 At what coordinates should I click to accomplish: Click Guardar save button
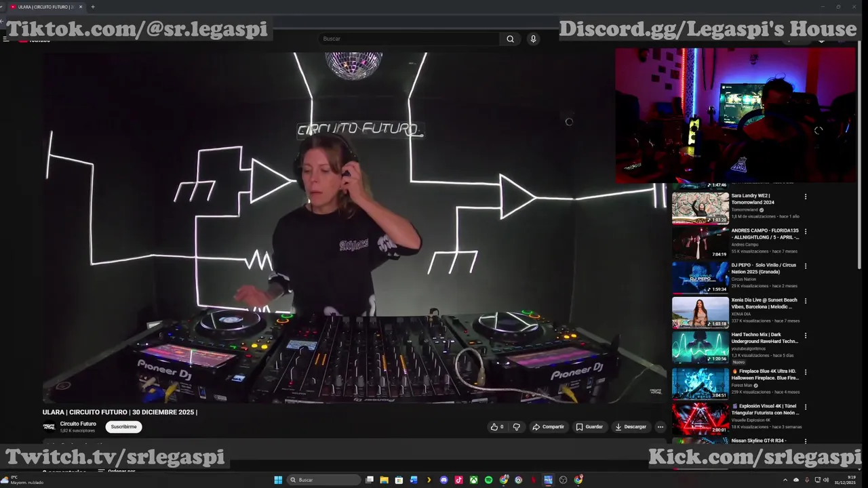click(x=589, y=427)
